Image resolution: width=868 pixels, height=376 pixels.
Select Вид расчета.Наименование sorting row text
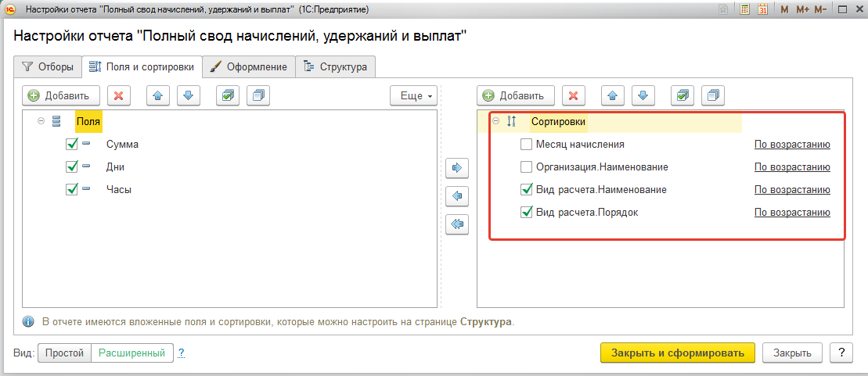tap(601, 190)
